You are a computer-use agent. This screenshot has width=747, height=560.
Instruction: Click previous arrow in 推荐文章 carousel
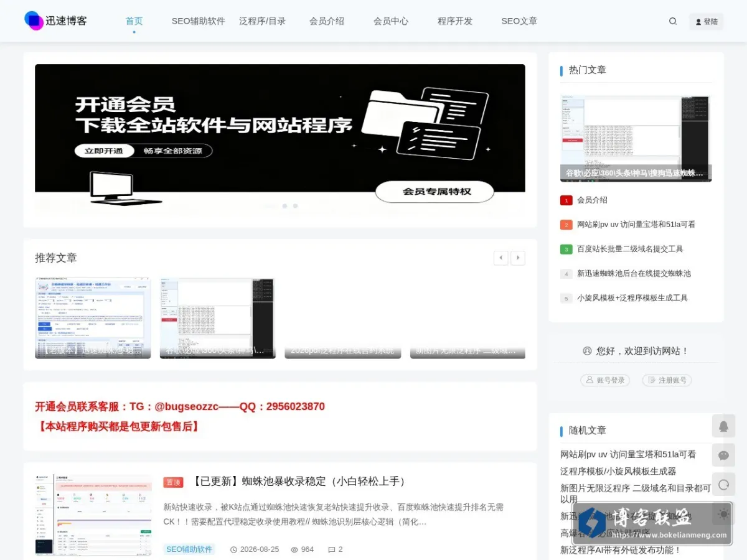(500, 258)
